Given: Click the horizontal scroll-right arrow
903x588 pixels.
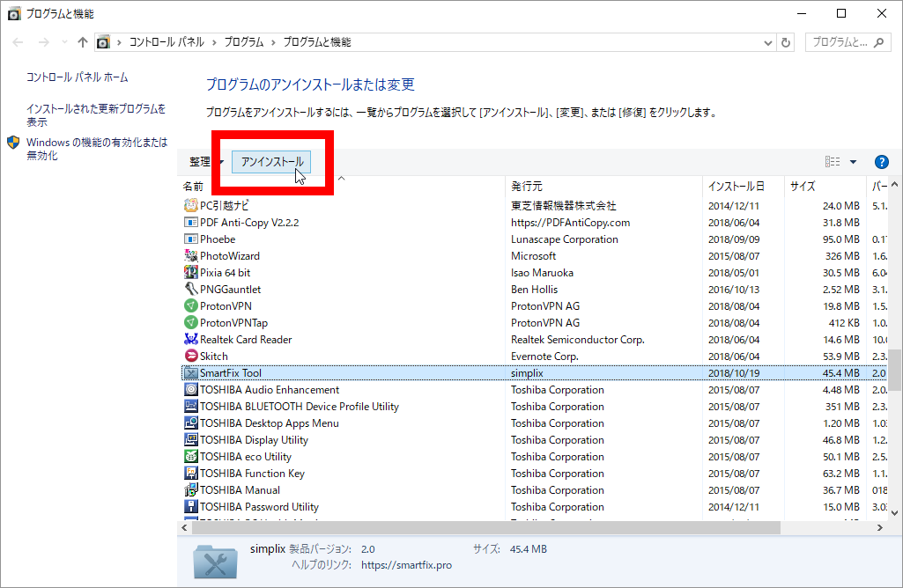Looking at the screenshot, I should pyautogui.click(x=879, y=527).
